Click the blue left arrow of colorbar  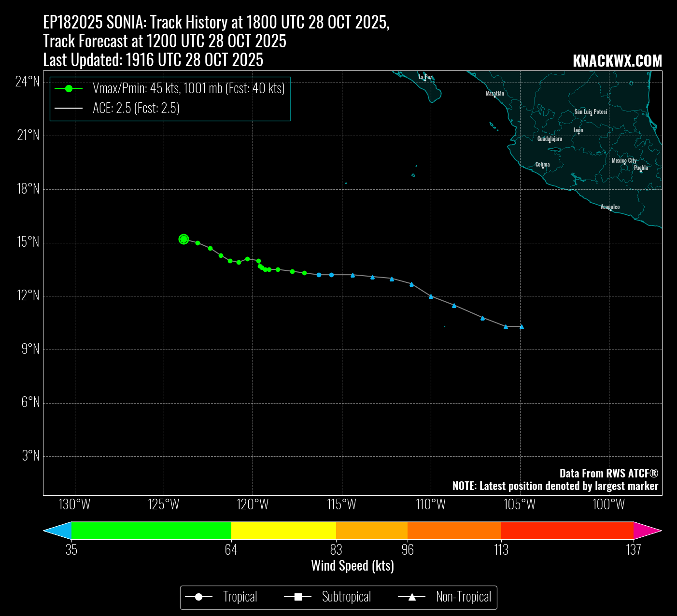tap(57, 531)
